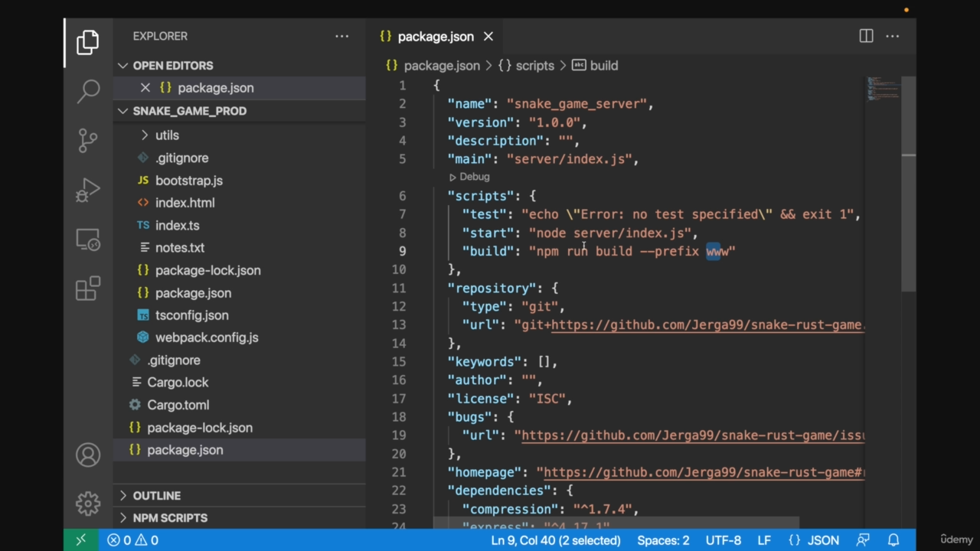
Task: Select scripts in the breadcrumb path
Action: coord(534,66)
